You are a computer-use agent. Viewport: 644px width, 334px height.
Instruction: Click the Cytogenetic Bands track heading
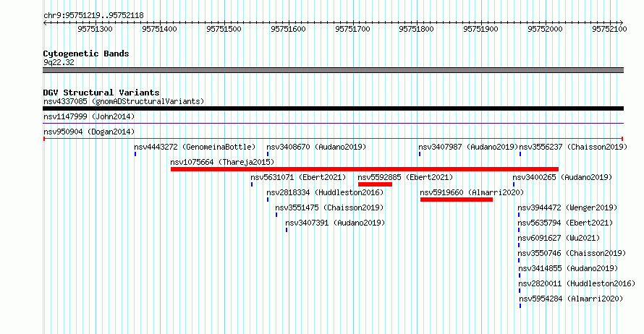click(x=86, y=53)
